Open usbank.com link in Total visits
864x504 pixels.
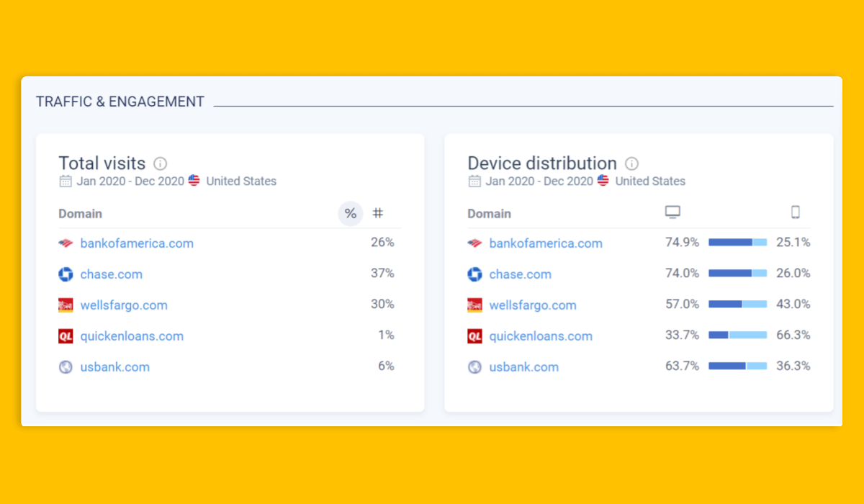115,367
